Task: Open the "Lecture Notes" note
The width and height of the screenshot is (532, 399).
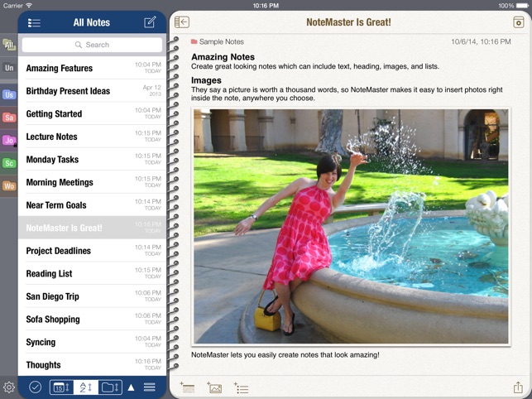Action: tap(92, 136)
